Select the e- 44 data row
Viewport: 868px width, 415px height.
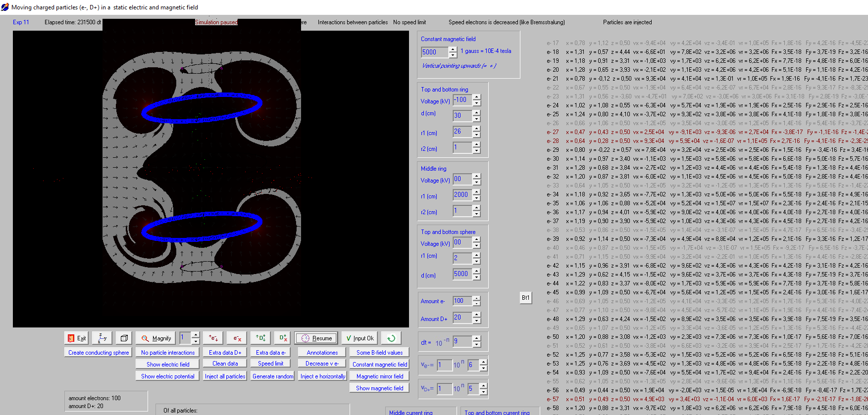[707, 283]
